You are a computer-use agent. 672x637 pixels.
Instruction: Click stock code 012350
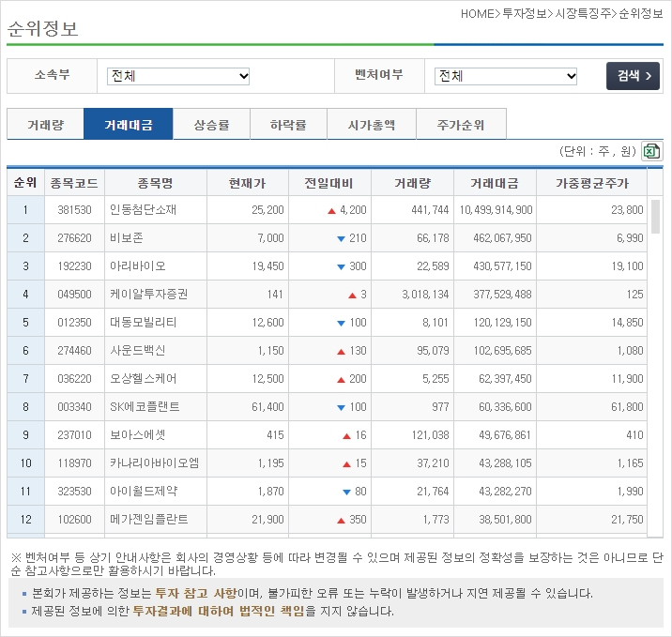(x=74, y=322)
